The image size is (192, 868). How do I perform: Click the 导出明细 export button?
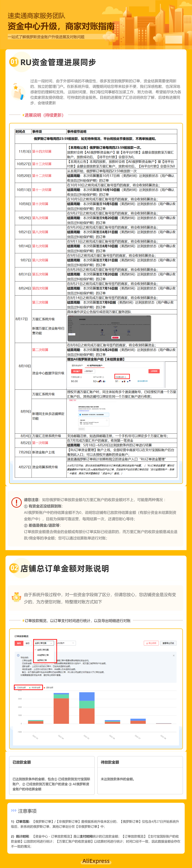[151, 643]
